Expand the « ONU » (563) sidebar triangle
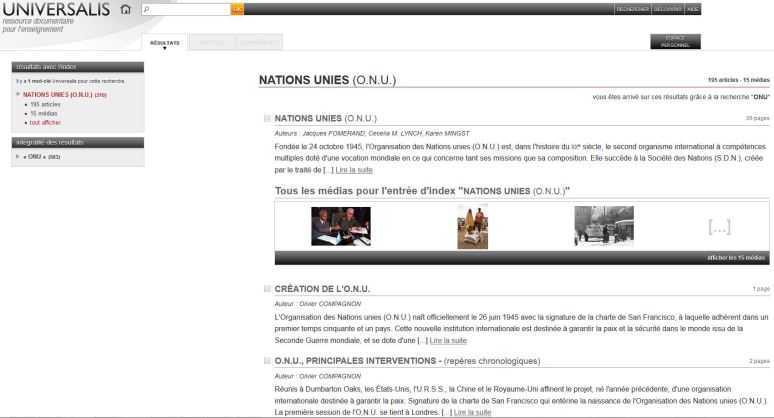The width and height of the screenshot is (774, 418). tap(18, 156)
